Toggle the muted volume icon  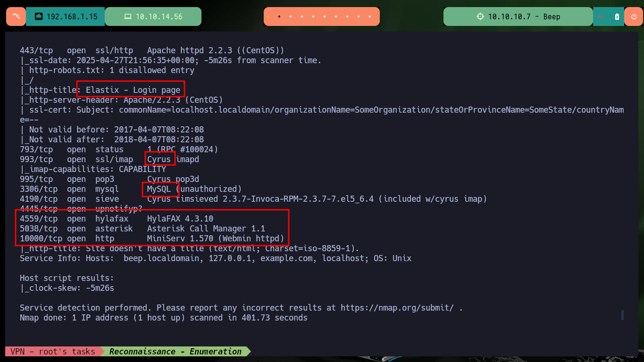click(x=601, y=16)
